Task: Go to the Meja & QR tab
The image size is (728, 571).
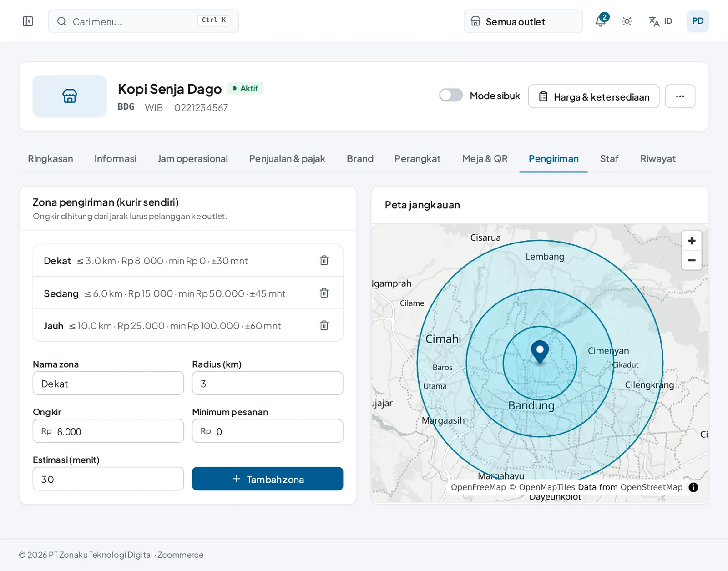Action: [485, 159]
